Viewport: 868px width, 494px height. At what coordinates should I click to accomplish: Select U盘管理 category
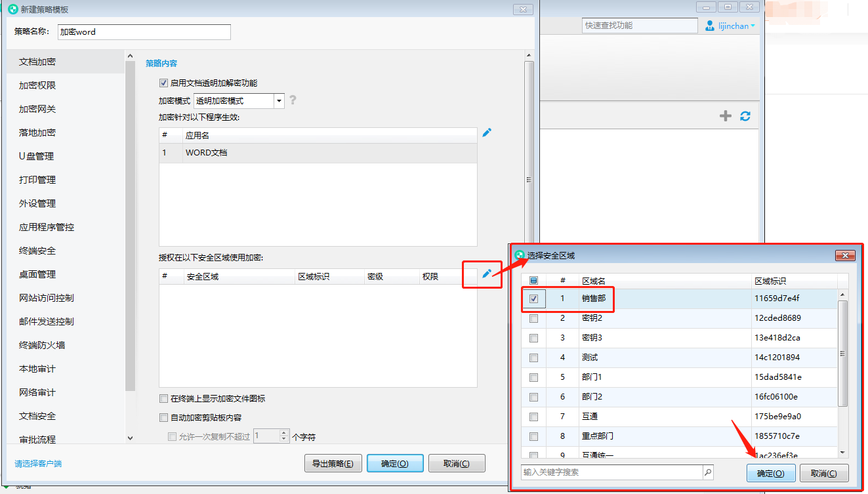tap(66, 156)
